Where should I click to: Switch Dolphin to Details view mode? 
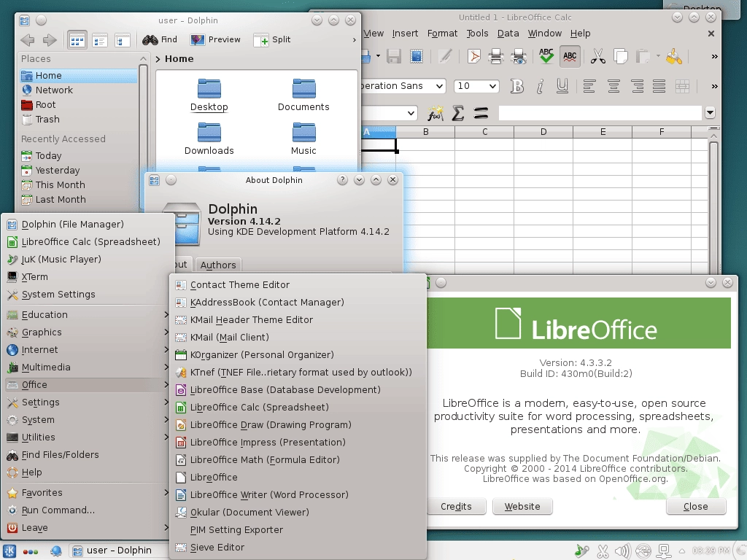122,41
